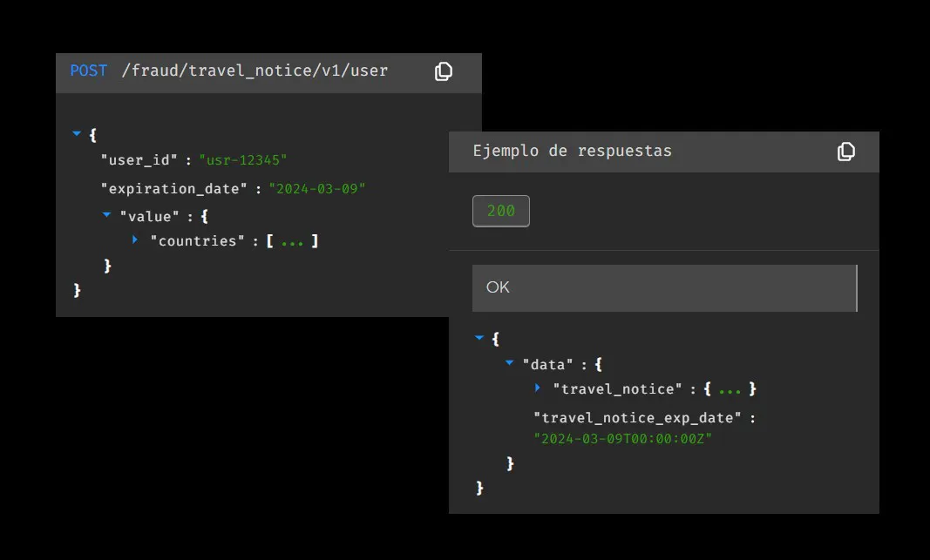Click the "usr-12345" user_id value
This screenshot has width=930, height=560.
click(243, 160)
